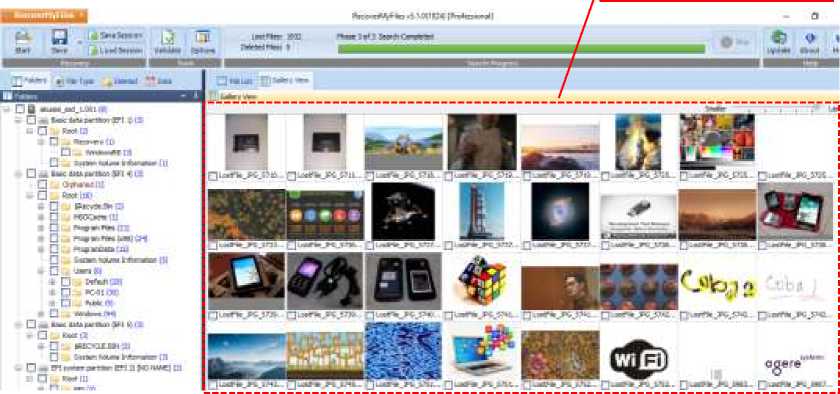Open the Validate tool

click(168, 42)
